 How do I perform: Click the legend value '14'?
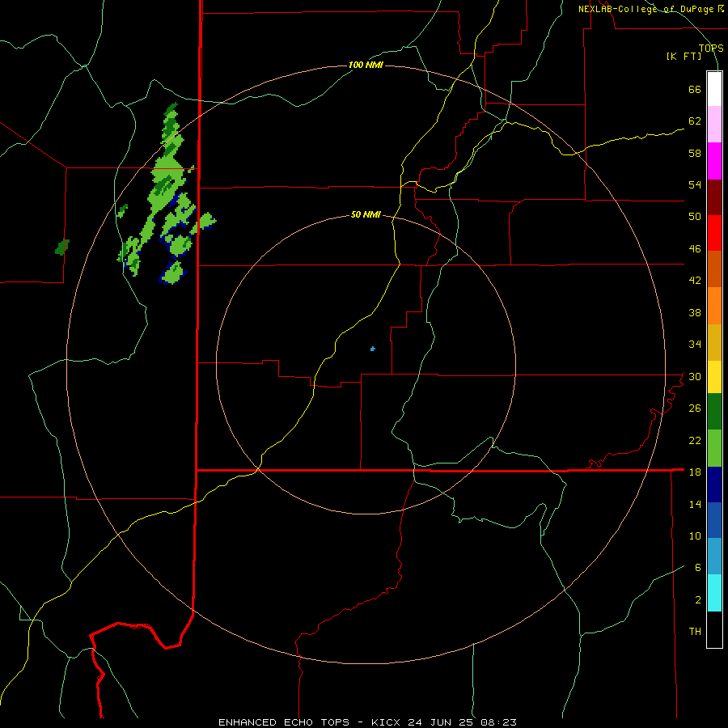(695, 504)
